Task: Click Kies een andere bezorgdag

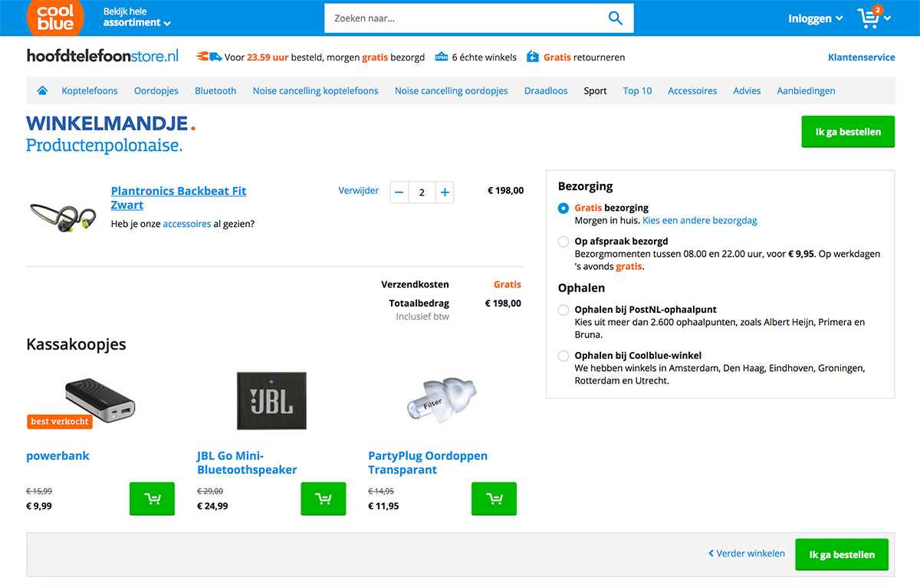Action: 700,220
